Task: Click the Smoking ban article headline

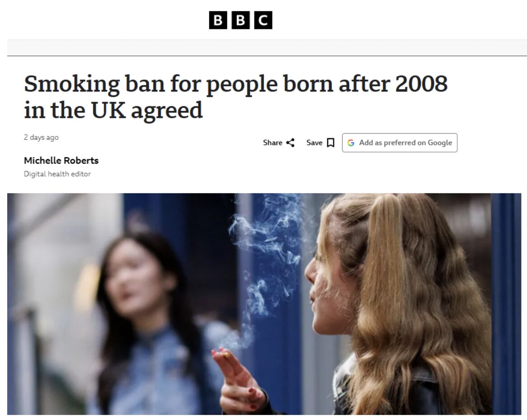Action: click(235, 97)
